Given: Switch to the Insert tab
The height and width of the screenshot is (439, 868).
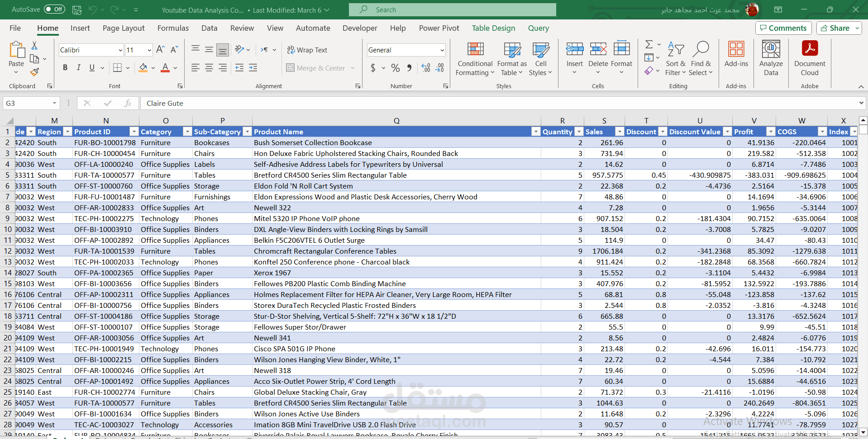Looking at the screenshot, I should point(80,28).
